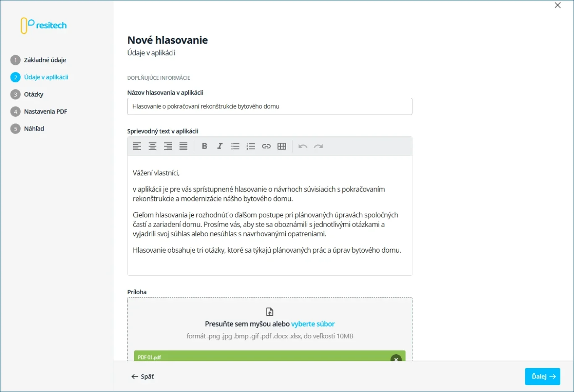
Task: Close the Nové hlasovanie dialog
Action: (558, 5)
